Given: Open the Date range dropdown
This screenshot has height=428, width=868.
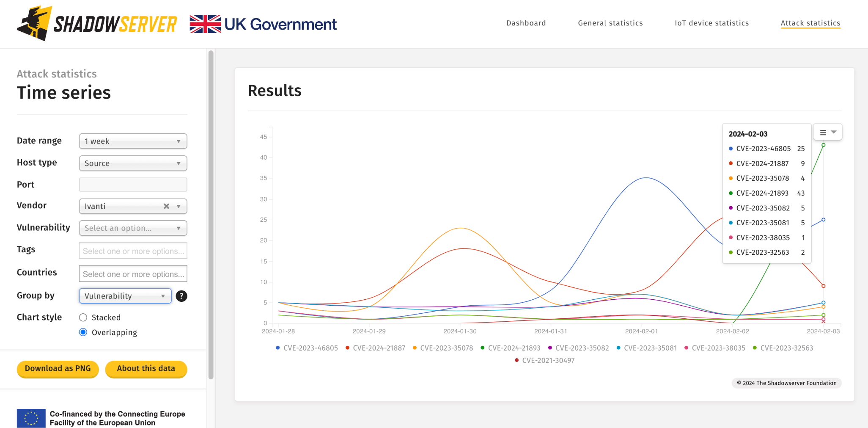Looking at the screenshot, I should [x=133, y=141].
